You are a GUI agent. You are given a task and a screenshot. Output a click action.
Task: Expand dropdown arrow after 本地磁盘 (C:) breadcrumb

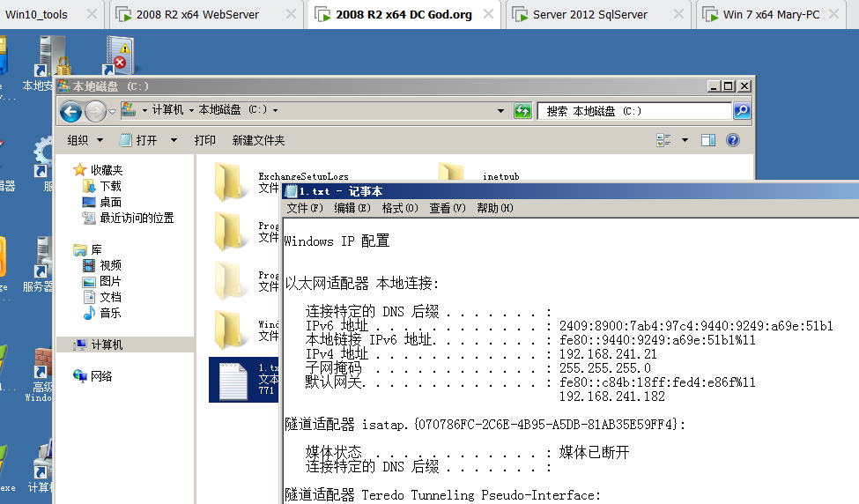pos(275,111)
